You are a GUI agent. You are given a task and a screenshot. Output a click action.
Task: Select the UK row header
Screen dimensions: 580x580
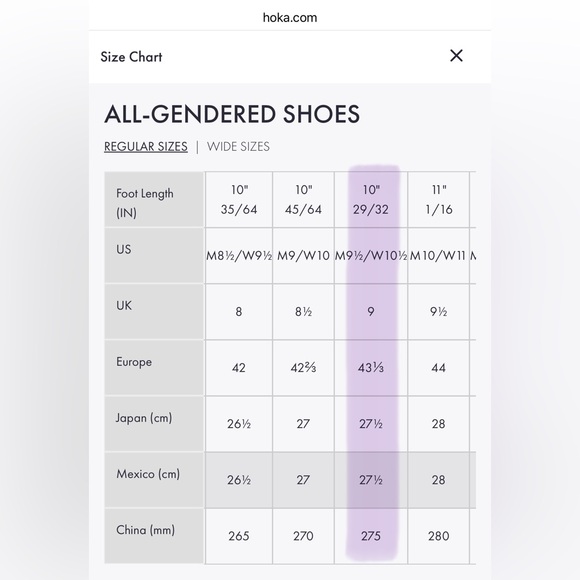click(x=154, y=312)
